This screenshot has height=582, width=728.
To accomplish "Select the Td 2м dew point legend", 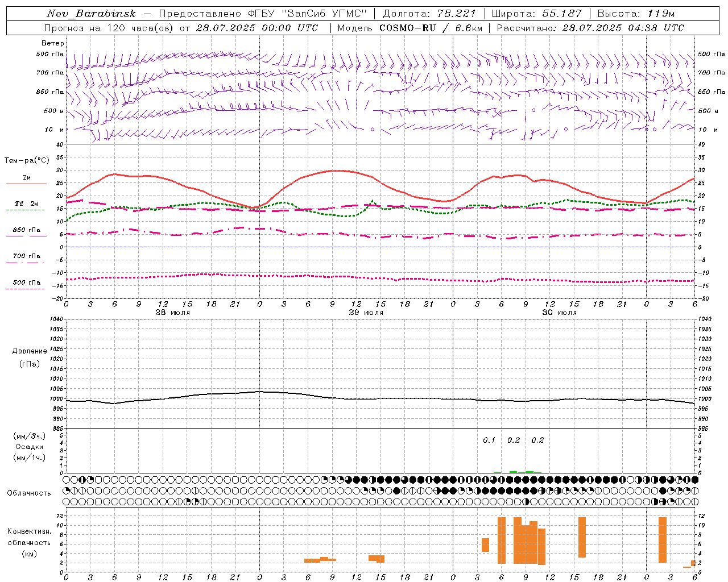I will [26, 203].
